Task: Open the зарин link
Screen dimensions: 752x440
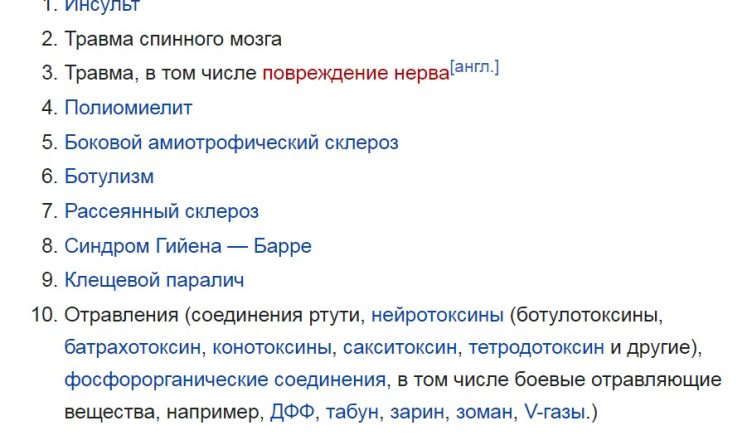Action: 417,412
